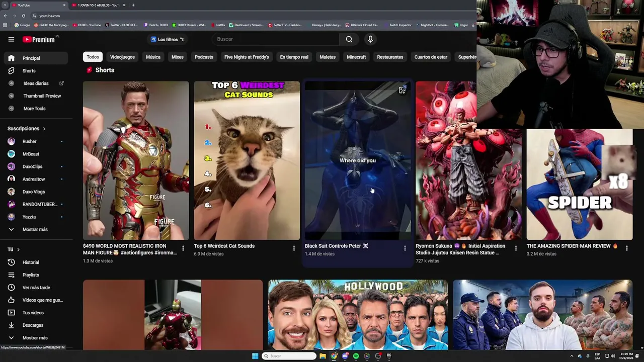Expand the Tú section arrow

tap(18, 249)
